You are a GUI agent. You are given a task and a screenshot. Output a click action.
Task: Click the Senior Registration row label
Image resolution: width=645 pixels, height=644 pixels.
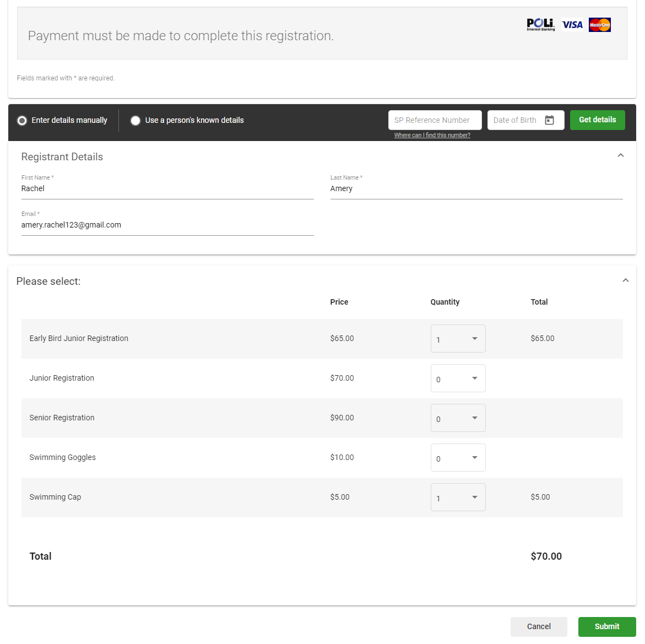coord(62,418)
